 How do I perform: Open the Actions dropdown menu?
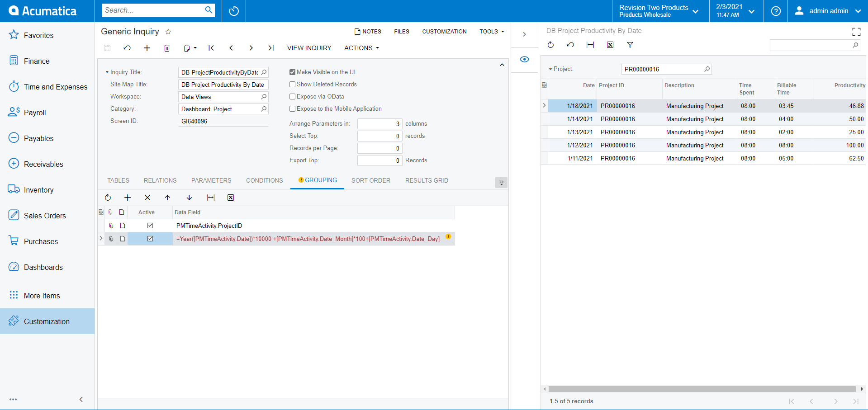pos(361,48)
